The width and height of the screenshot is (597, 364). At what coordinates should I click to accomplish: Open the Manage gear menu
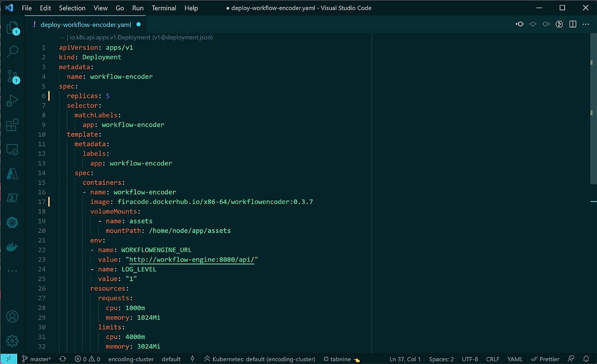click(x=12, y=341)
